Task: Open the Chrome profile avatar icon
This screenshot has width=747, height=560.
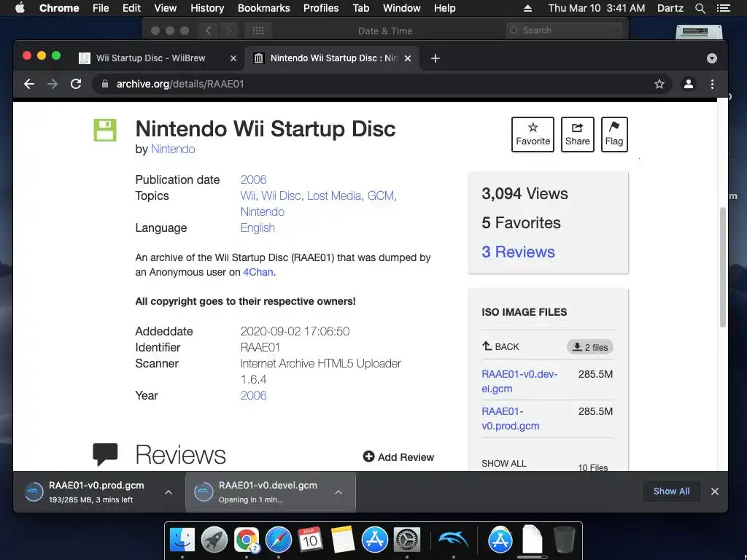Action: click(x=689, y=85)
